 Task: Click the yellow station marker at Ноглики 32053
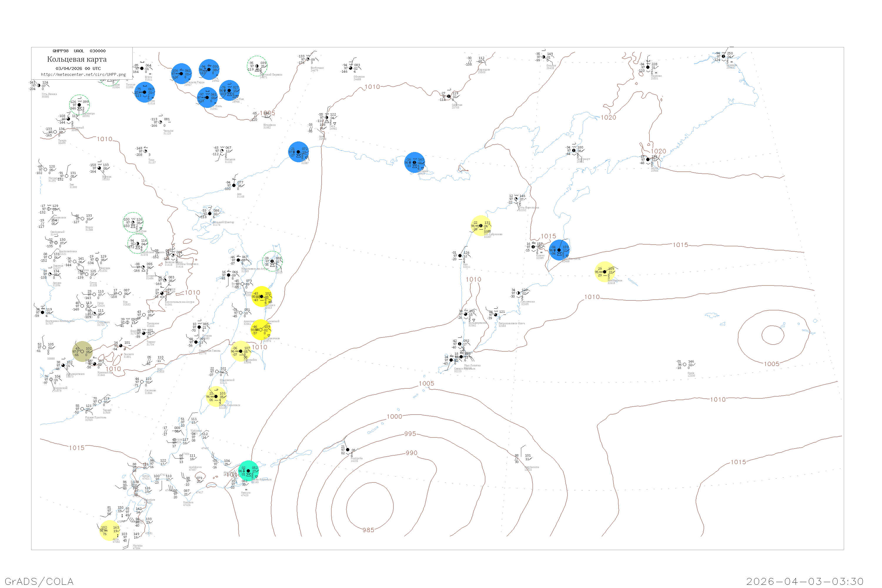pos(261,297)
